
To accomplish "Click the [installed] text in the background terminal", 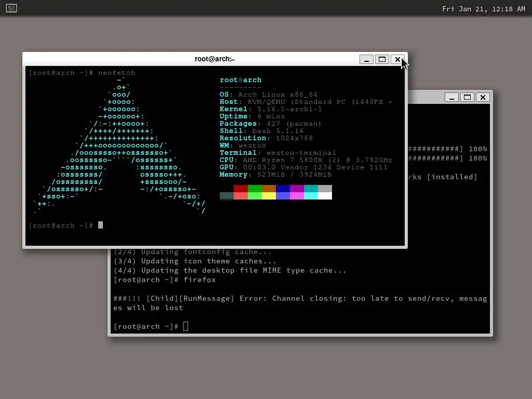I will click(x=452, y=177).
